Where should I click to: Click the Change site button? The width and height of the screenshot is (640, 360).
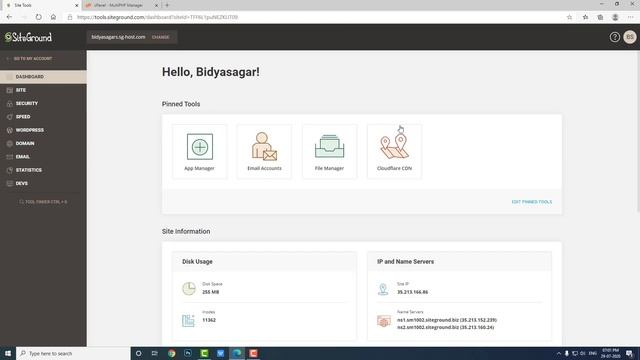[x=160, y=37]
